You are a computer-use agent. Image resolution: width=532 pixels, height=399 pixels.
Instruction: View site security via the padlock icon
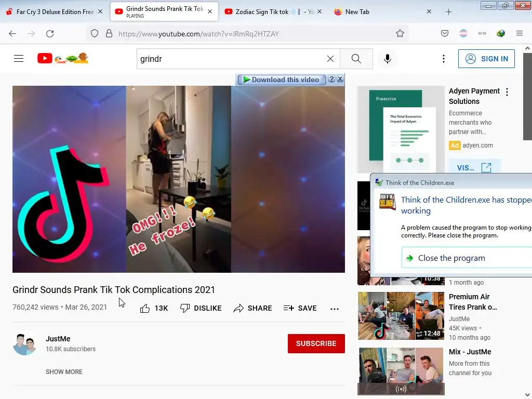pos(109,34)
